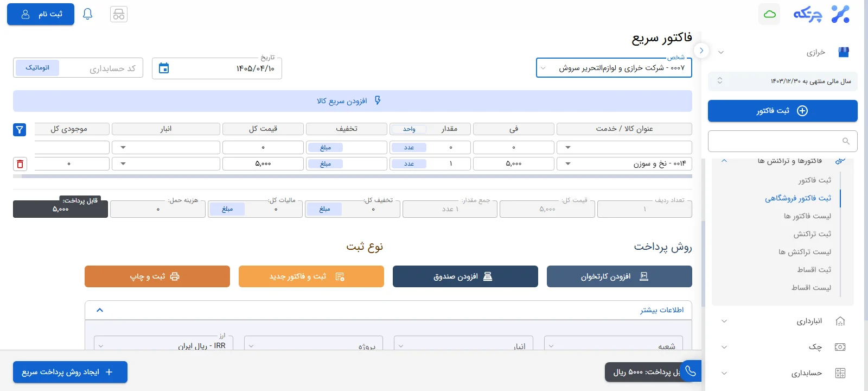Click ایجاد روش پرداخت سریع button

pos(71,372)
